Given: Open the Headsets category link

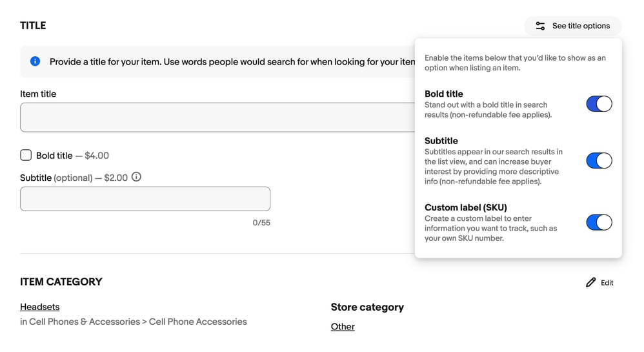Looking at the screenshot, I should click(40, 307).
